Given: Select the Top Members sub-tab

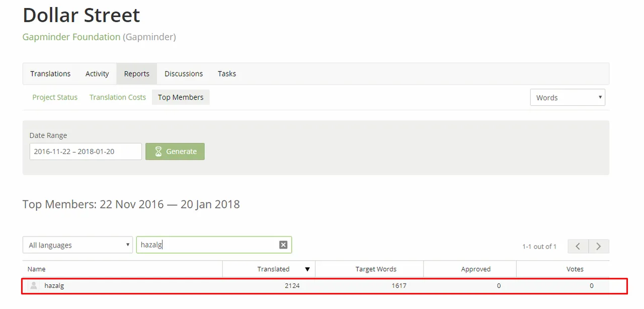Looking at the screenshot, I should click(181, 97).
